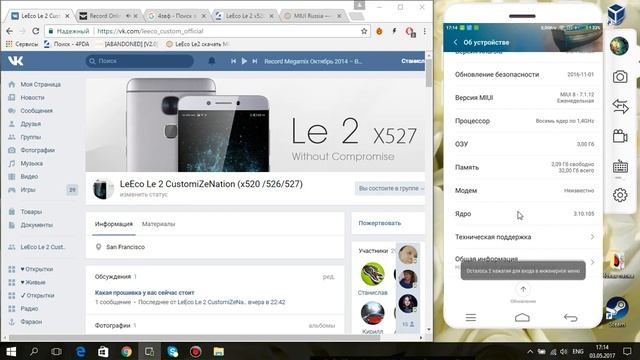Open Общая информация row on phone
The width and height of the screenshot is (640, 360).
point(524,261)
